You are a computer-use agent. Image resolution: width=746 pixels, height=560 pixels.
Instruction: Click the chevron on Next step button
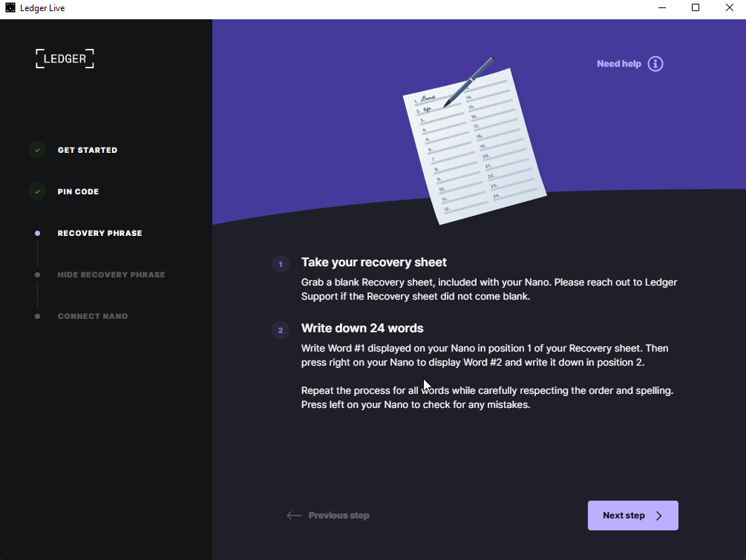coord(658,515)
